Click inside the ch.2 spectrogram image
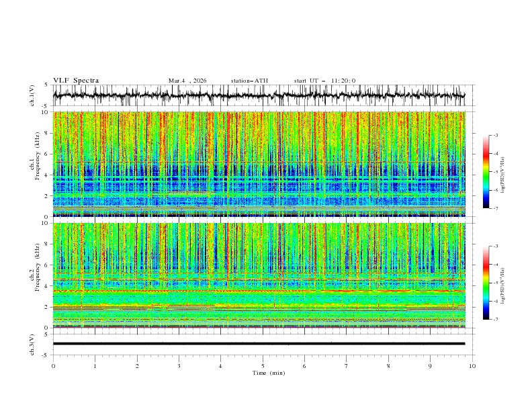 259,275
